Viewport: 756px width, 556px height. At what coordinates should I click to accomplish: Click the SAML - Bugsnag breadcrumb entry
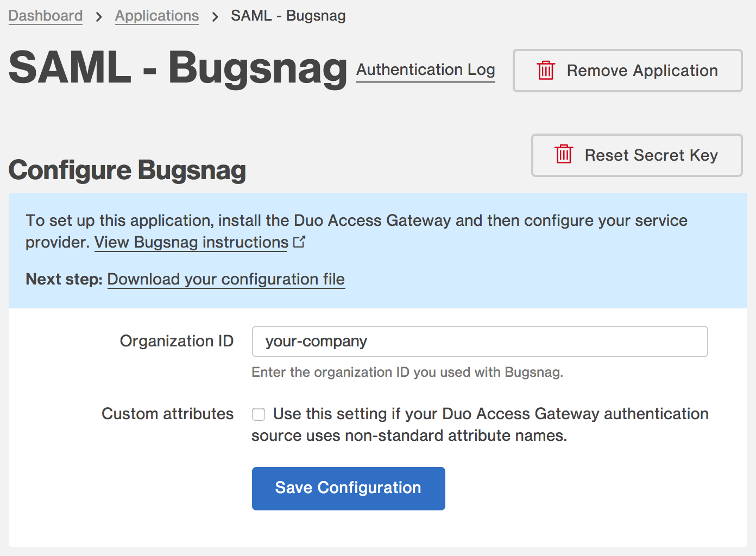(x=288, y=16)
